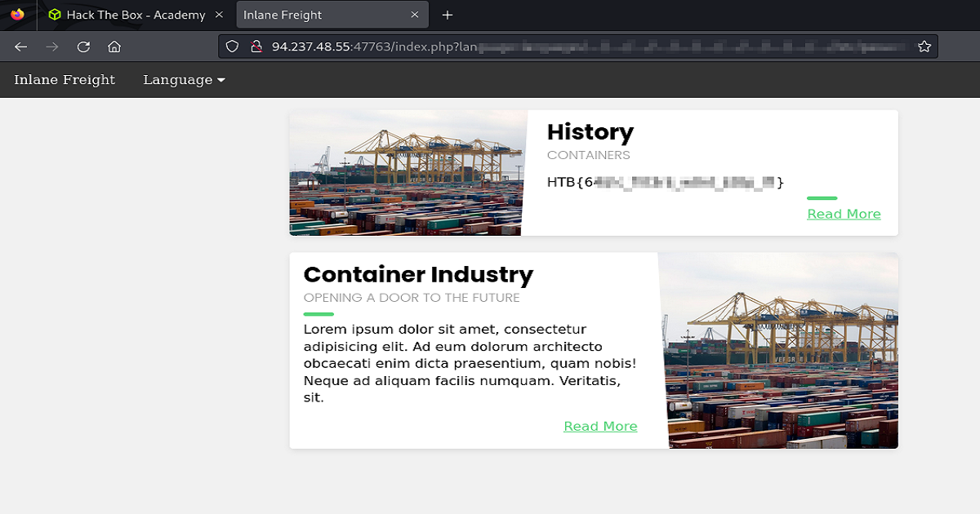Select the Inlane Freight browser tab
The width and height of the screenshot is (980, 514).
[332, 15]
